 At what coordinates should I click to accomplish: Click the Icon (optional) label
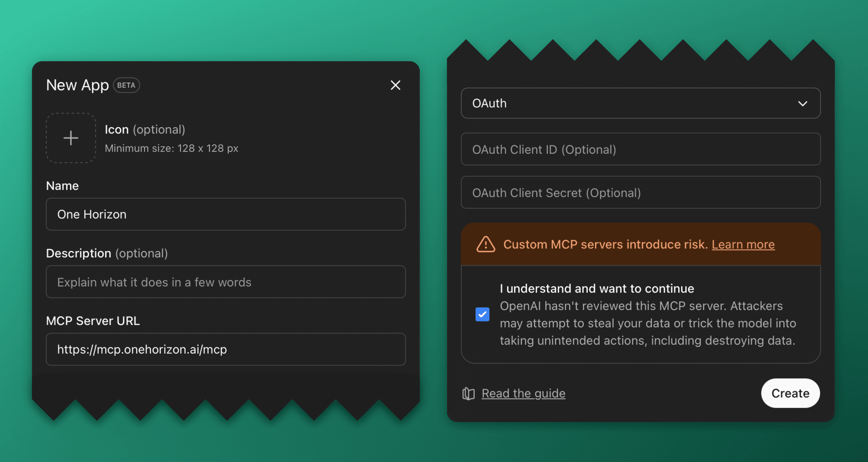tap(145, 129)
